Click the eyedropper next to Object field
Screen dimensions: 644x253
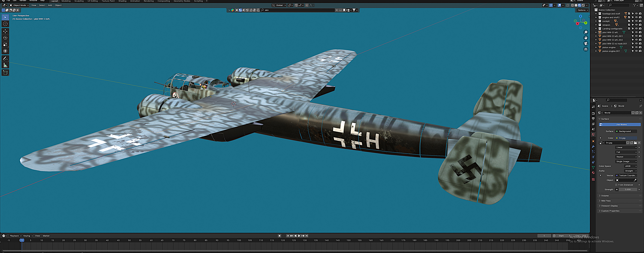click(x=635, y=180)
